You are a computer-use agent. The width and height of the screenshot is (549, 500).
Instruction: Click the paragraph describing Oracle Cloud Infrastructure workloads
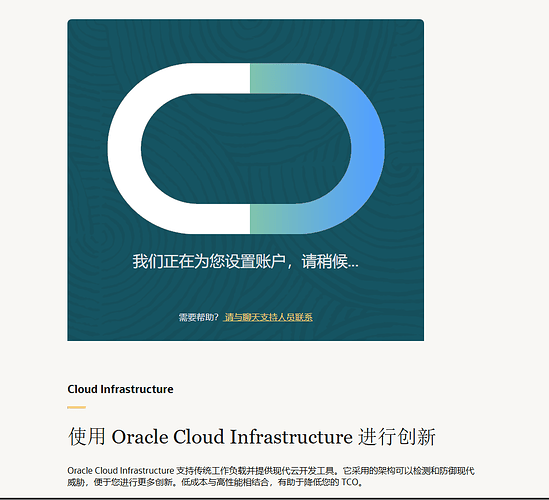tap(271, 476)
